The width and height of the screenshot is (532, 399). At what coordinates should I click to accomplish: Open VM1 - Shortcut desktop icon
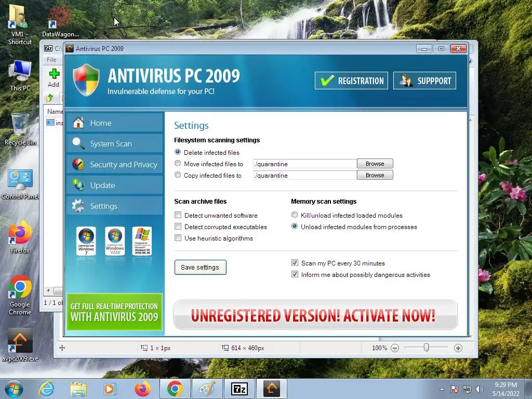(19, 25)
